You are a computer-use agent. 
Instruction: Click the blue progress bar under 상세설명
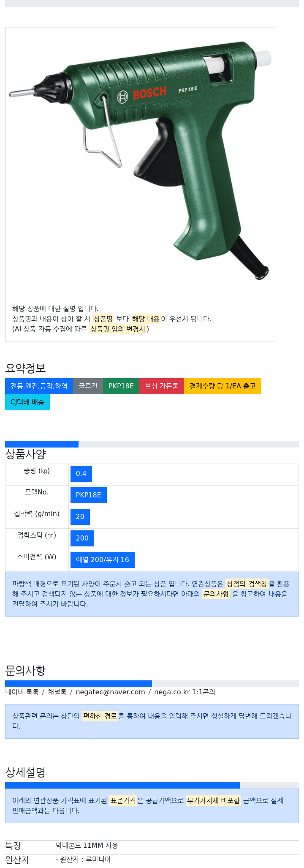[122, 785]
